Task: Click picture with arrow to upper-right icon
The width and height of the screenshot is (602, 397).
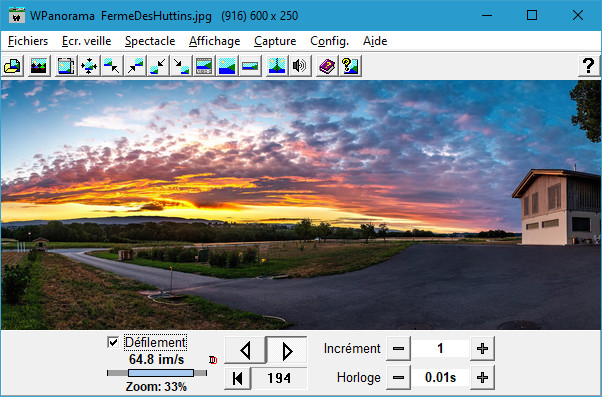Action: pos(135,66)
